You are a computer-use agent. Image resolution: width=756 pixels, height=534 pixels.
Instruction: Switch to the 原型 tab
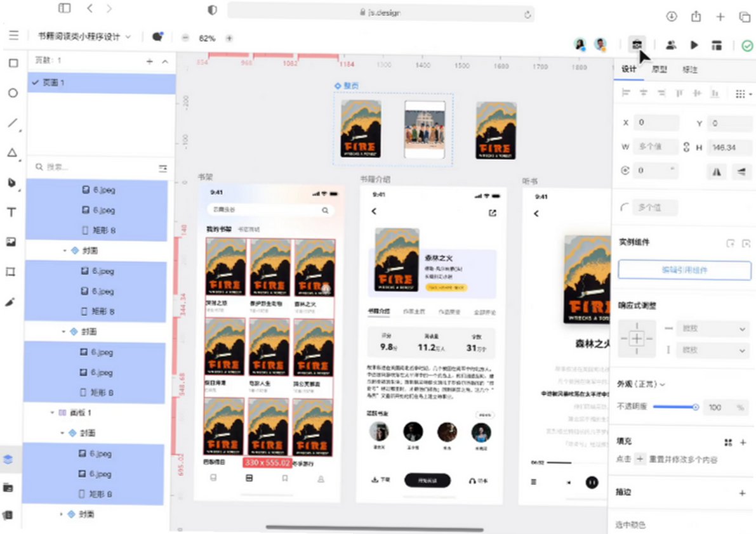pyautogui.click(x=659, y=69)
